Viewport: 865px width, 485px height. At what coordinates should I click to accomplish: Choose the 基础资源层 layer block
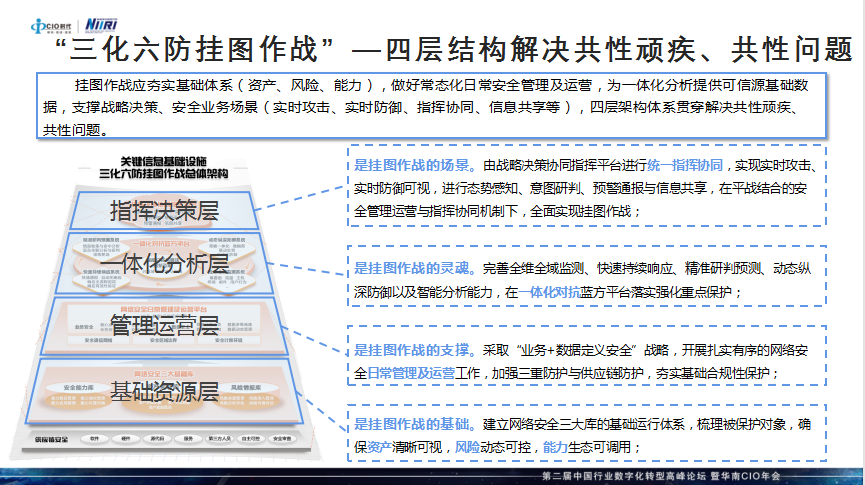(164, 390)
